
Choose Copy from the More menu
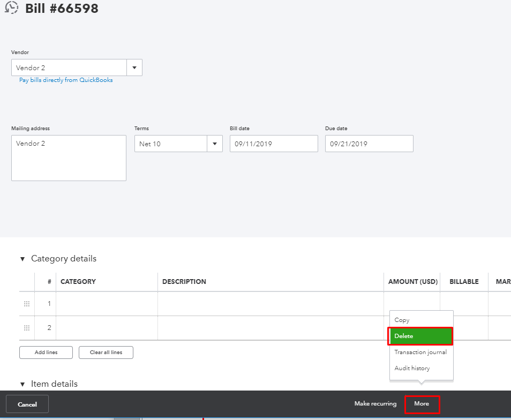(x=421, y=320)
